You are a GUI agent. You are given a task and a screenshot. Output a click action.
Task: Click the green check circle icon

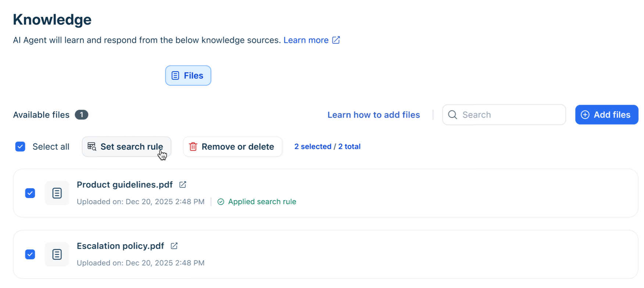tap(221, 202)
